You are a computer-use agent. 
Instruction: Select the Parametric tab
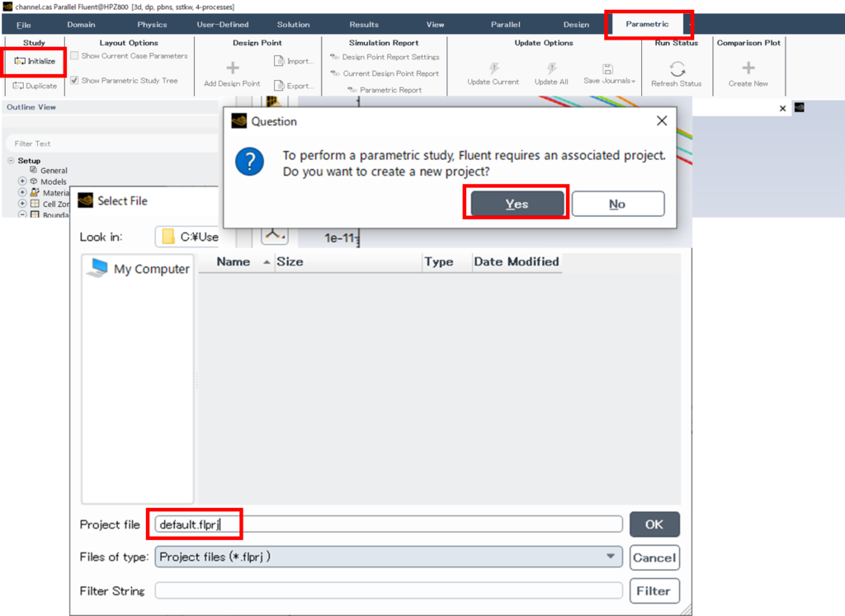647,24
